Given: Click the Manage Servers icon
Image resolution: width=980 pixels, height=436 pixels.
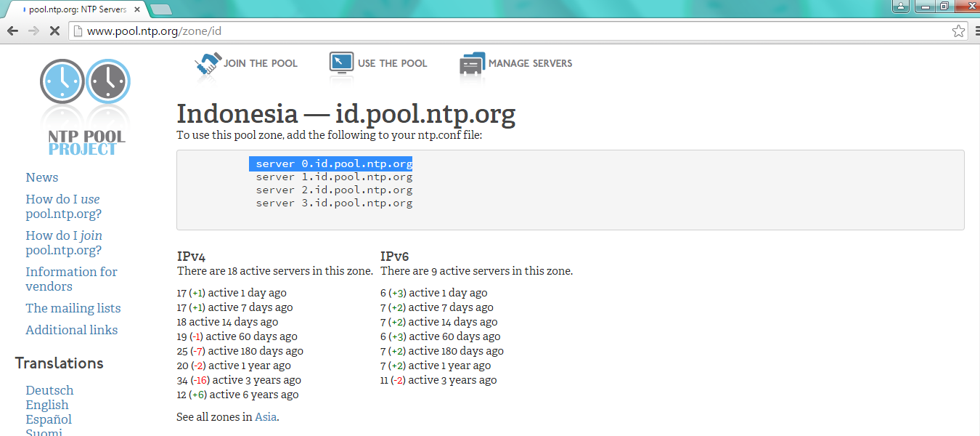Looking at the screenshot, I should click(472, 63).
